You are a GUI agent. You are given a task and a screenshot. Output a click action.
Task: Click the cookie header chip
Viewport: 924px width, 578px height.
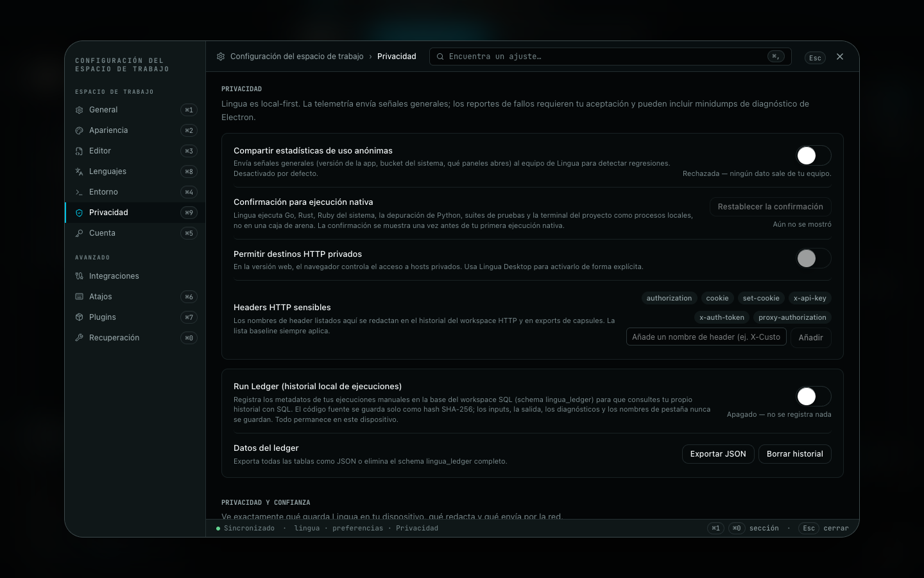(x=717, y=298)
